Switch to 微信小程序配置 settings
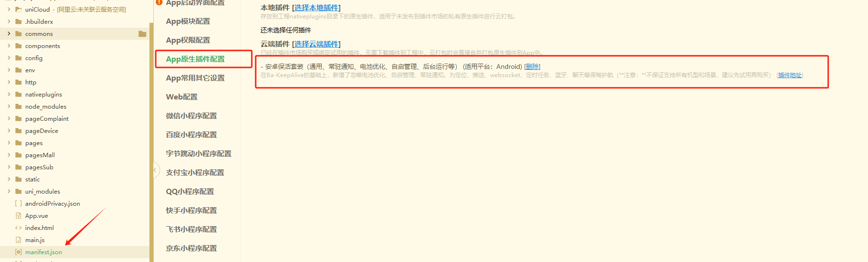The width and height of the screenshot is (868, 262). (191, 115)
